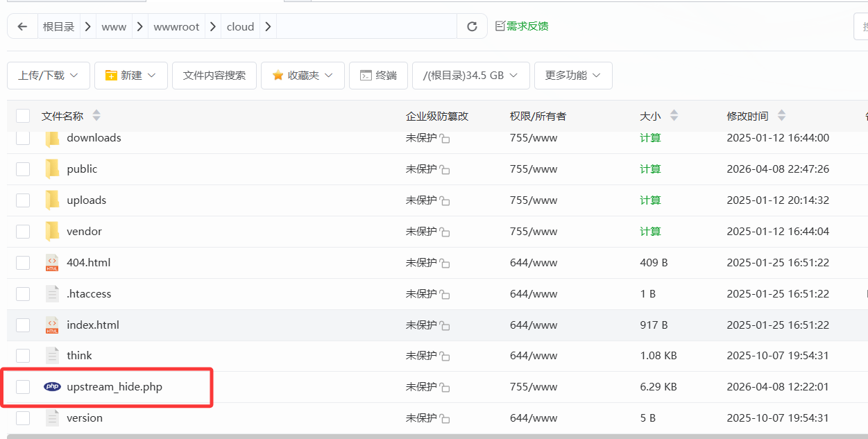The image size is (868, 439).
Task: Open the 上传/下载 dropdown
Action: click(49, 76)
